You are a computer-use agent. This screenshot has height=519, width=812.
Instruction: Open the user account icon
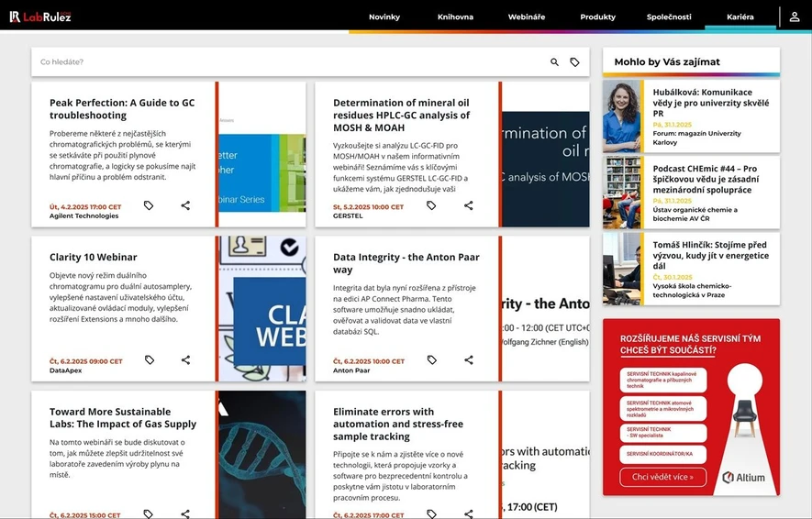click(x=795, y=17)
